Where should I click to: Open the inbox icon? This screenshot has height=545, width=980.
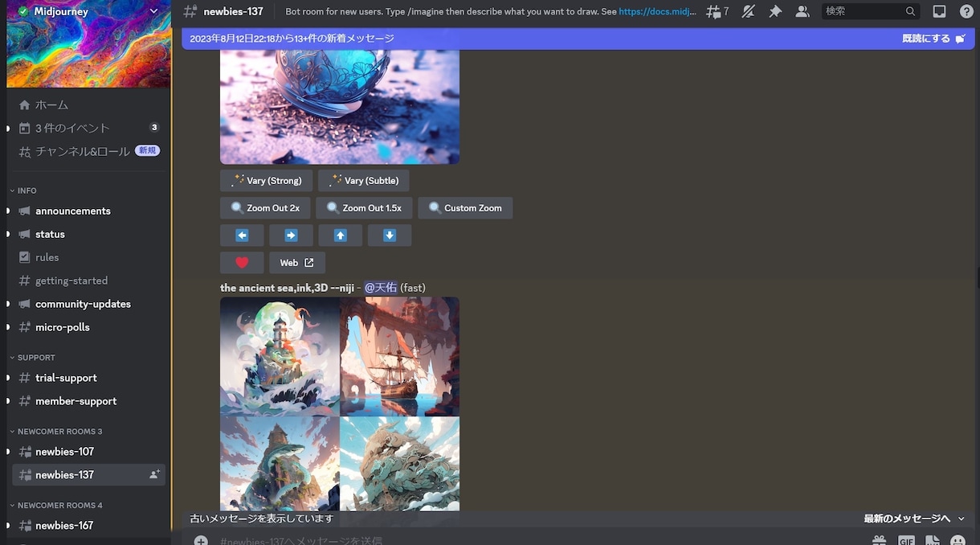pyautogui.click(x=939, y=11)
